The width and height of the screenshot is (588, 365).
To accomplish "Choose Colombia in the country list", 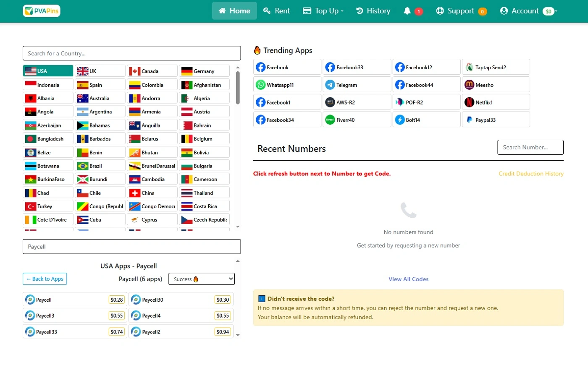I will coord(152,85).
